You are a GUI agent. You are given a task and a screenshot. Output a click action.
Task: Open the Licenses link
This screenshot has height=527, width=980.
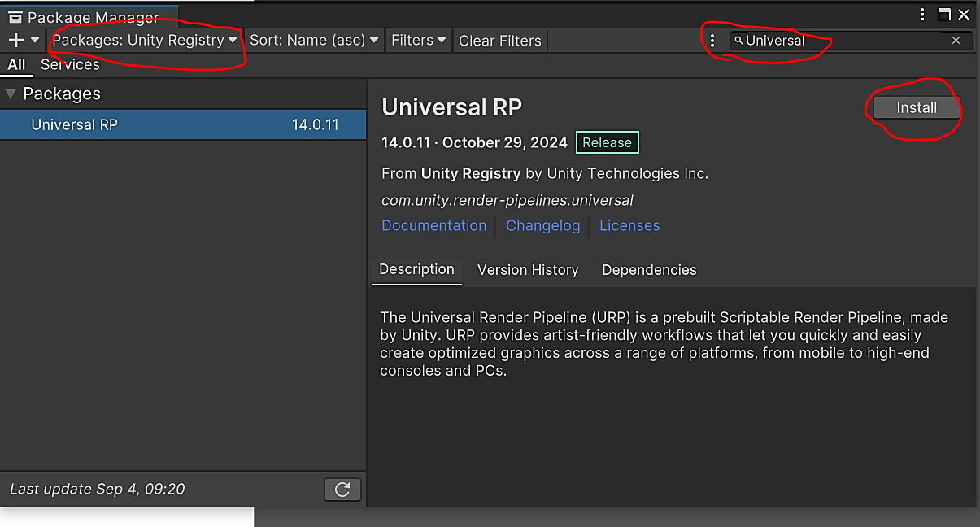[x=629, y=225]
